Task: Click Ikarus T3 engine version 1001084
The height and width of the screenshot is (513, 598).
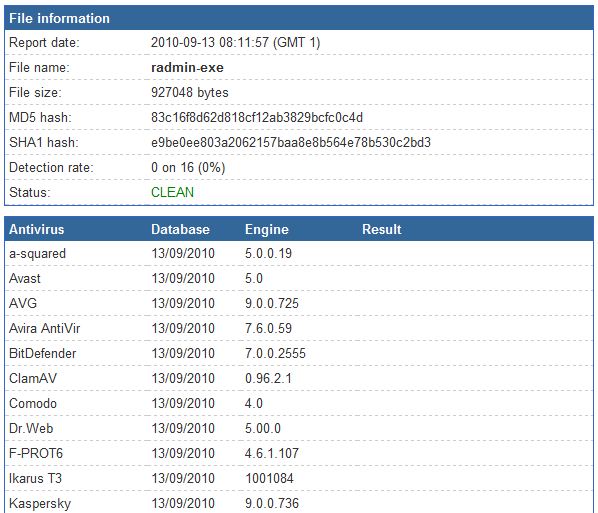Action: (270, 478)
